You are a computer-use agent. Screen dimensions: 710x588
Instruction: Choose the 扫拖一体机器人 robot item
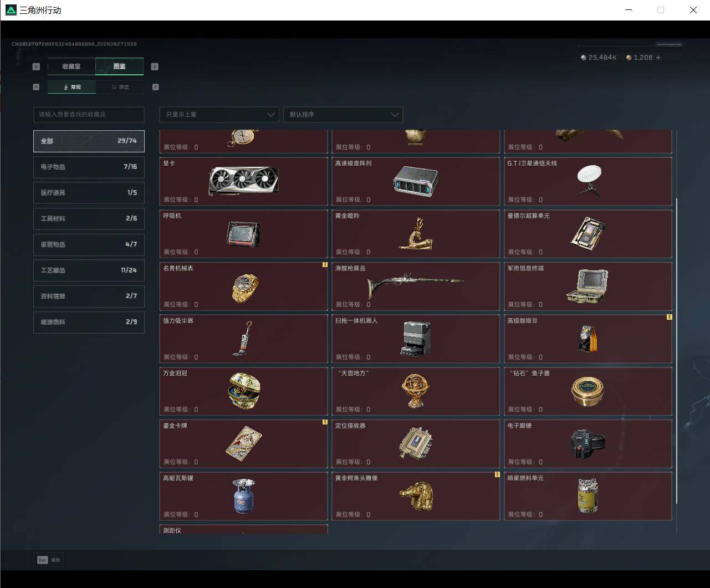point(416,339)
